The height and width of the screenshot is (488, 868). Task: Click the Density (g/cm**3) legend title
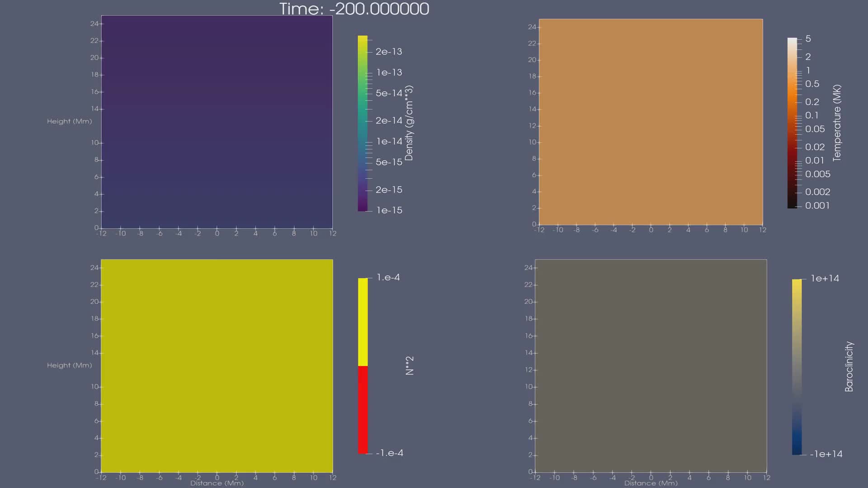coord(409,123)
